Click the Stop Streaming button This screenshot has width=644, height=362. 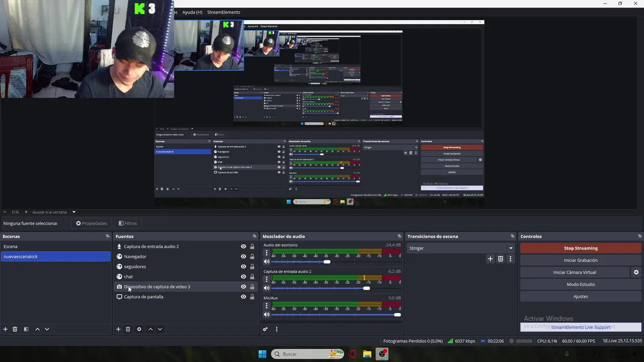coord(581,248)
